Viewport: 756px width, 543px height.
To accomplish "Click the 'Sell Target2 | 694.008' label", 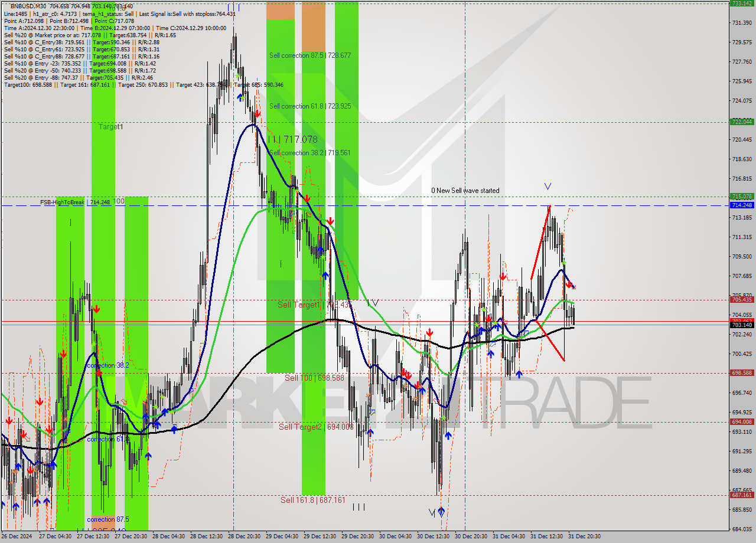I will click(x=316, y=427).
